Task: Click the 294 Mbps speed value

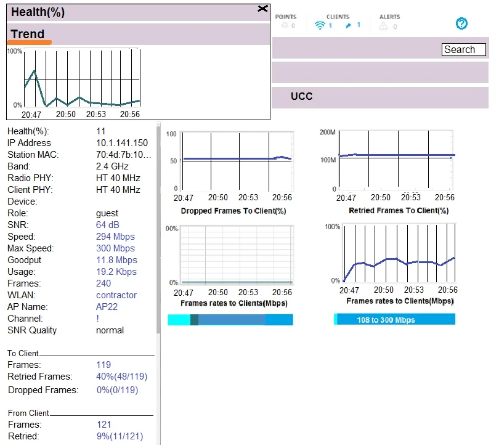Action: pyautogui.click(x=115, y=237)
